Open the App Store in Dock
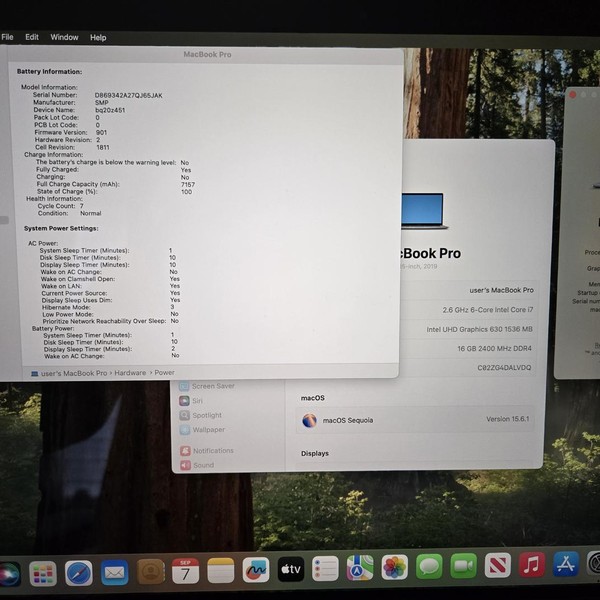 point(566,564)
